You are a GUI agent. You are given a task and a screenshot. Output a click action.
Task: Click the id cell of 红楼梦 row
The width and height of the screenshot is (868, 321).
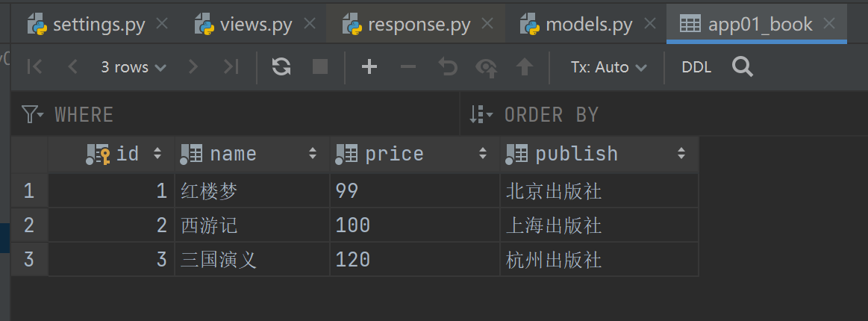coord(111,191)
